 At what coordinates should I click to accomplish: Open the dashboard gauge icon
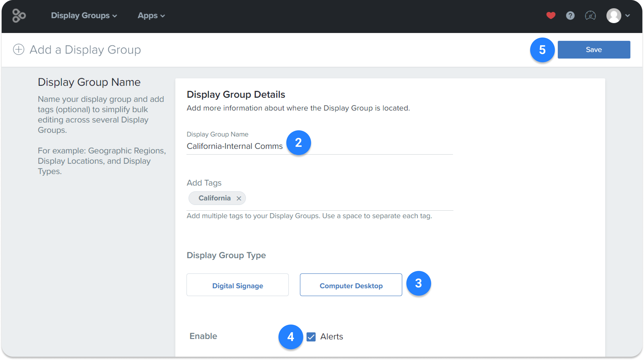click(590, 15)
